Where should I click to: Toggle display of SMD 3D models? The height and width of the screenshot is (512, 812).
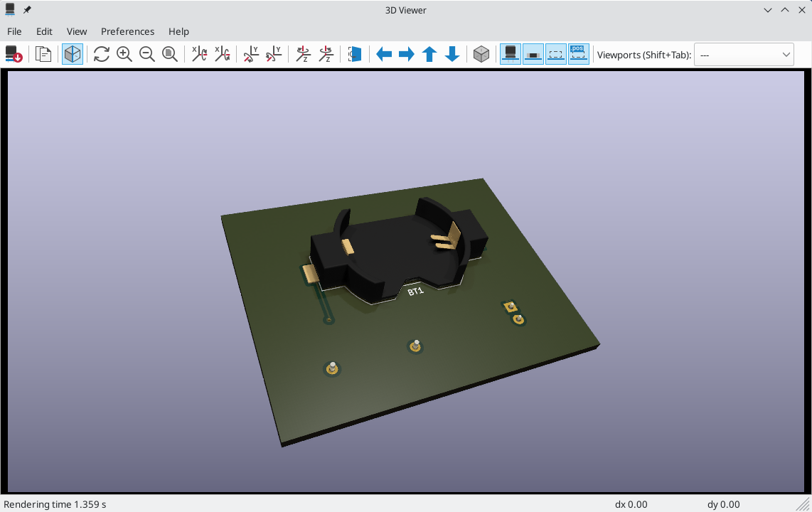point(533,54)
